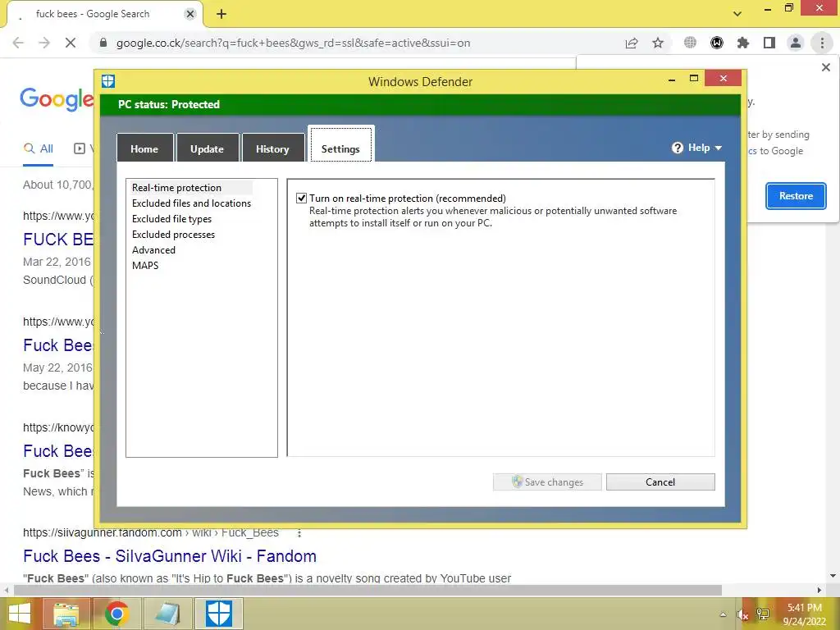Click the Save changes button
Viewport: 840px width, 630px height.
[x=547, y=482]
